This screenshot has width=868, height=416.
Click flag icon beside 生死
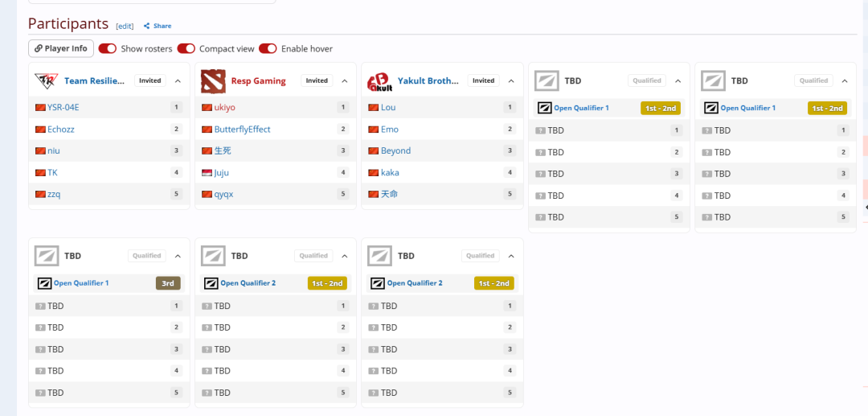click(x=207, y=150)
